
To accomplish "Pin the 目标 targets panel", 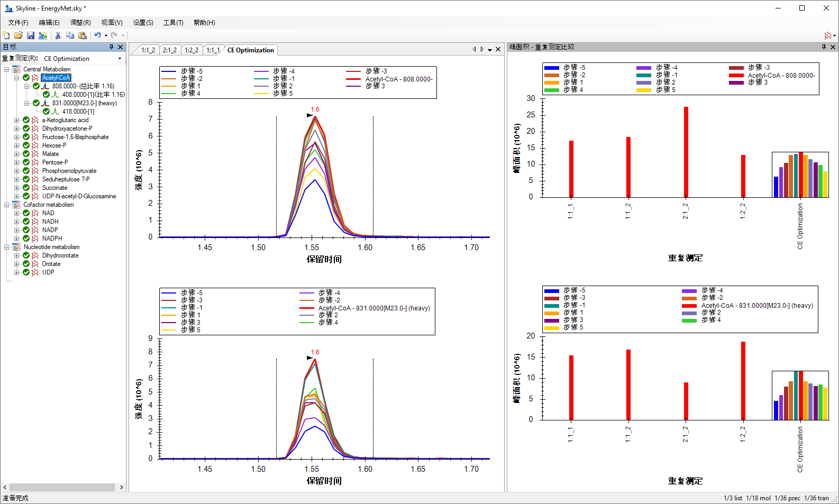I will 112,47.
